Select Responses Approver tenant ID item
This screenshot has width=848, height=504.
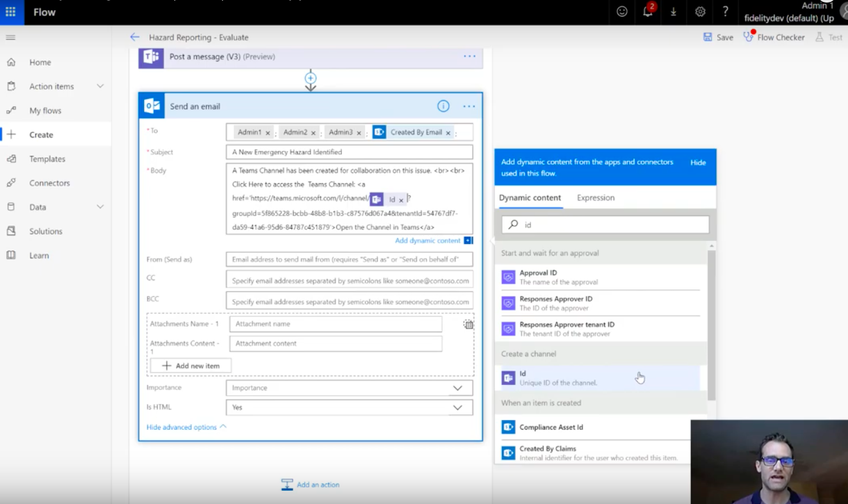pyautogui.click(x=600, y=329)
